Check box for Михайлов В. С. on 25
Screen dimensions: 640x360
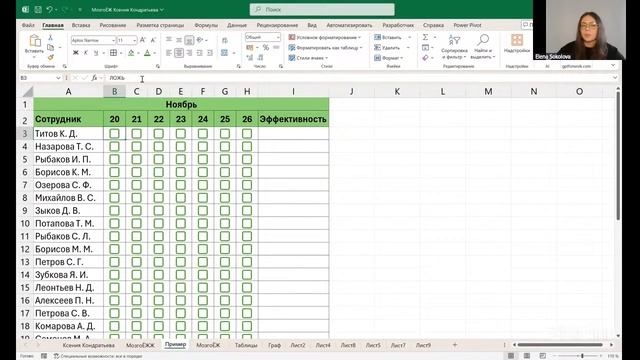point(224,198)
